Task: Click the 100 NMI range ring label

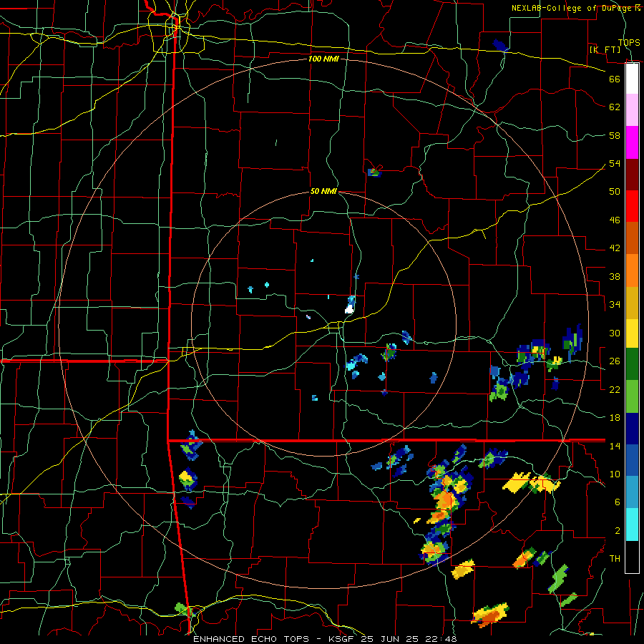Action: tap(323, 59)
